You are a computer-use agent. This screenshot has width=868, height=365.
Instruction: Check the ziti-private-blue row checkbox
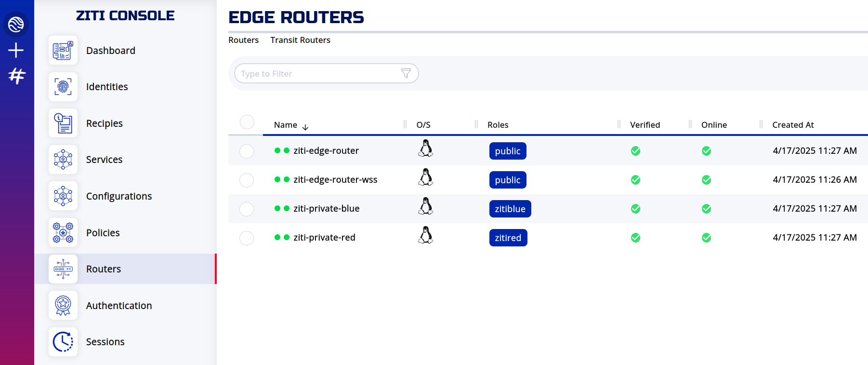[x=247, y=209]
